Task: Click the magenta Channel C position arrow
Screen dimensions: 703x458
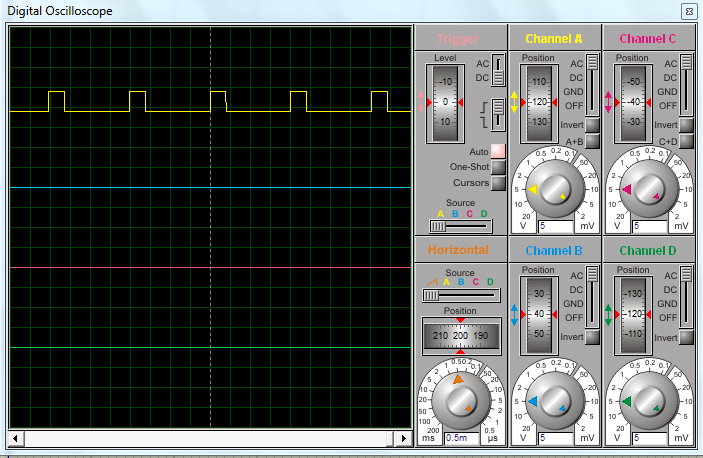Action: [608, 102]
